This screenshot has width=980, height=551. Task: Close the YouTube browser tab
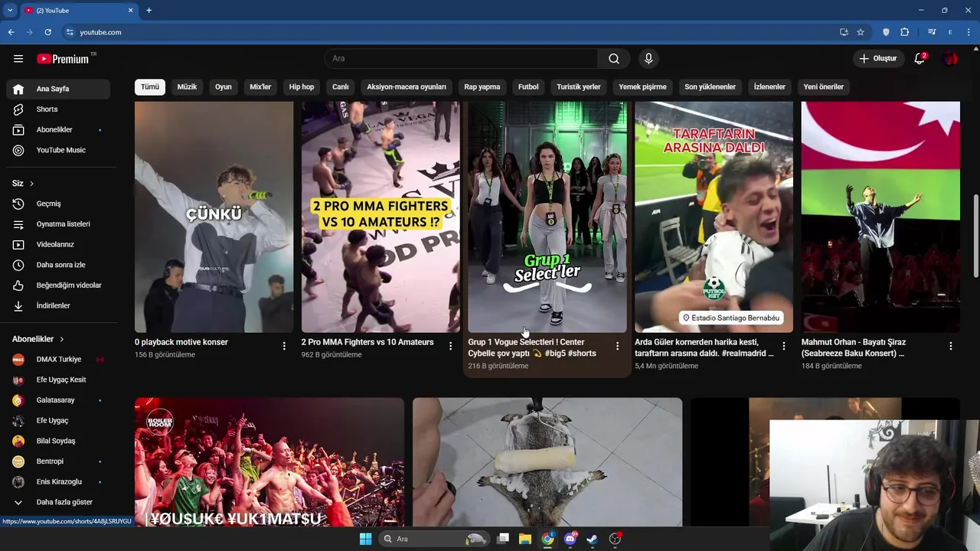tap(131, 10)
